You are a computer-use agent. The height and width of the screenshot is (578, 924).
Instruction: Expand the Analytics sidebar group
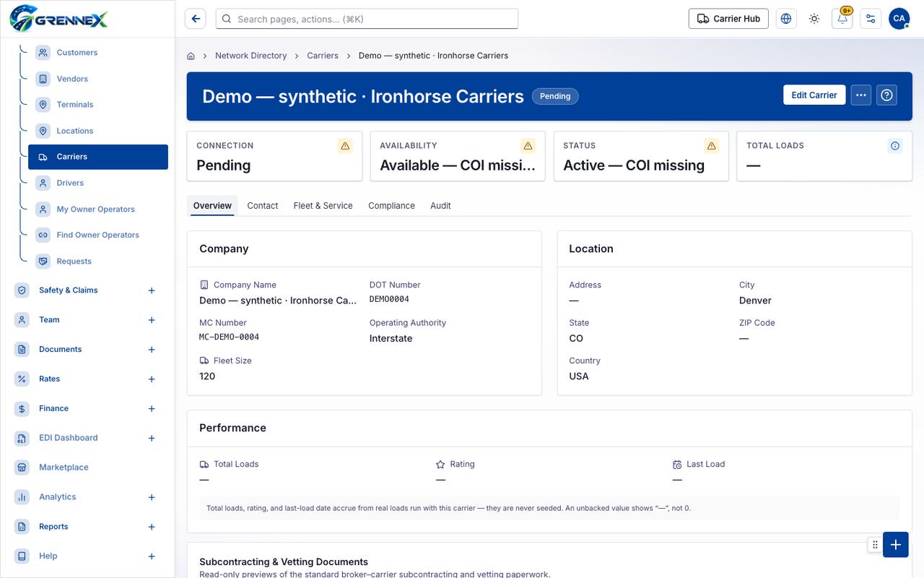[x=152, y=497]
